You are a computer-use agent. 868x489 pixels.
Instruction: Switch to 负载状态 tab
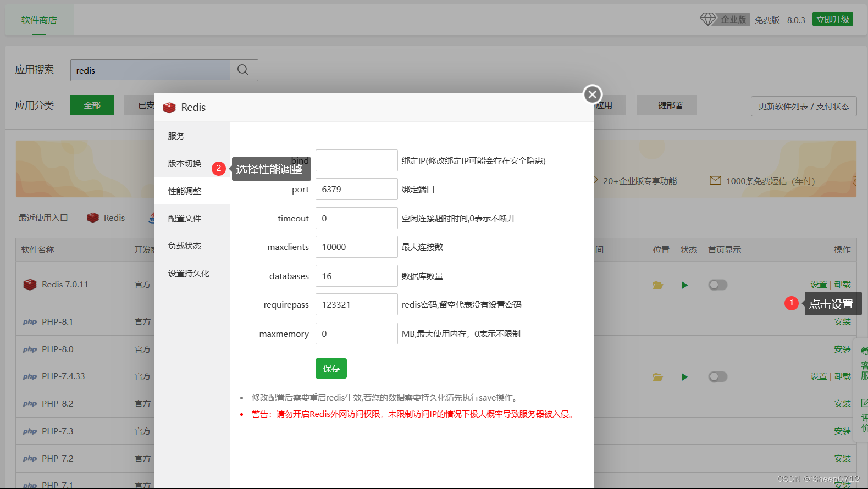click(x=192, y=246)
